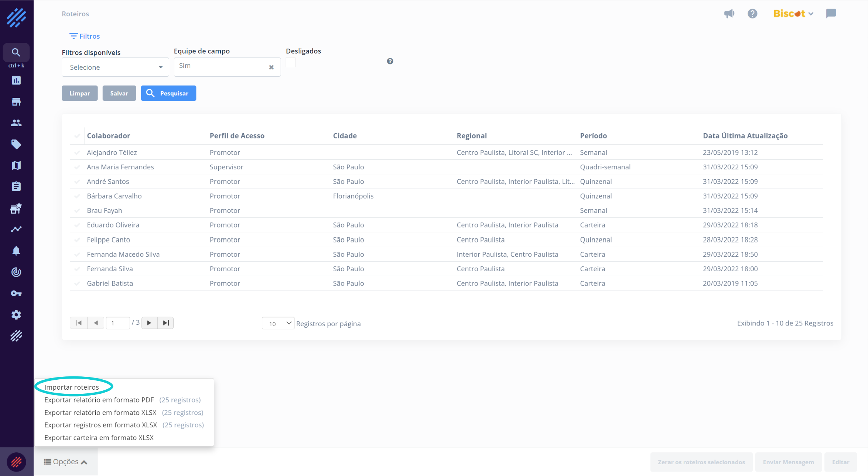
Task: Toggle the Desligados checkbox
Action: pyautogui.click(x=291, y=62)
